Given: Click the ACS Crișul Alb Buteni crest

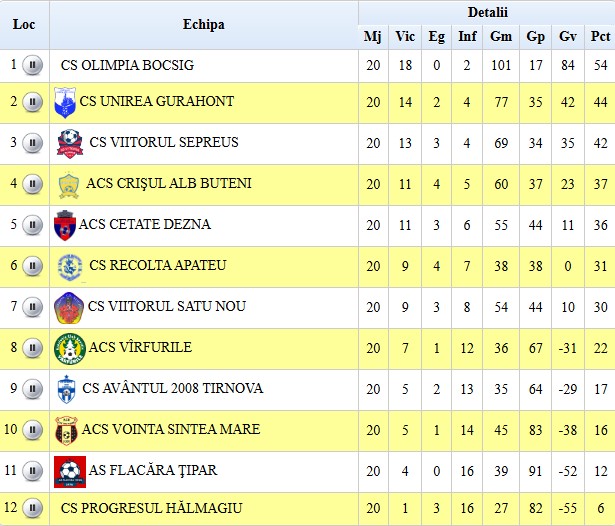Looking at the screenshot, I should 69,184.
